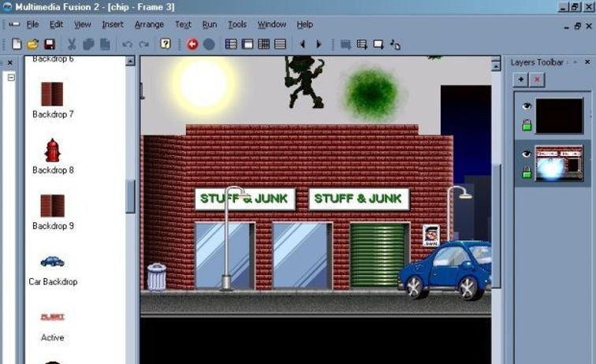This screenshot has height=364, width=596.
Task: Click the Cut scissors icon
Action: 72,44
